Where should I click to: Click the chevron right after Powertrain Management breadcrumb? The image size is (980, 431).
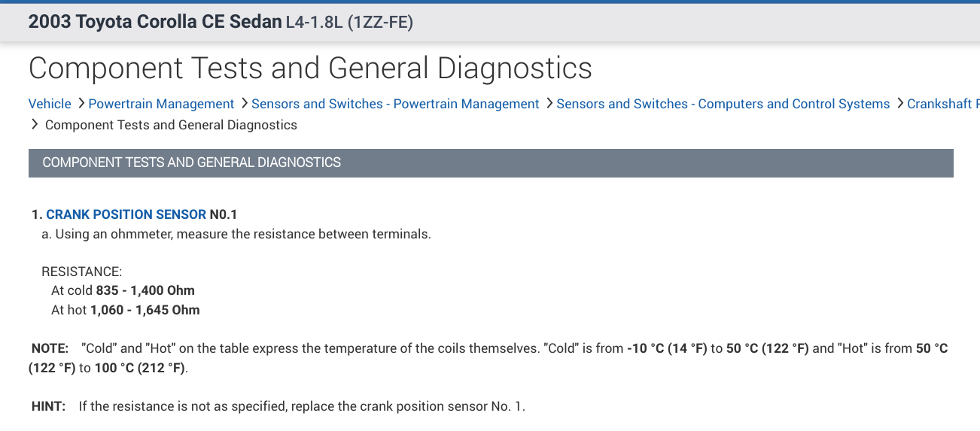[x=244, y=104]
